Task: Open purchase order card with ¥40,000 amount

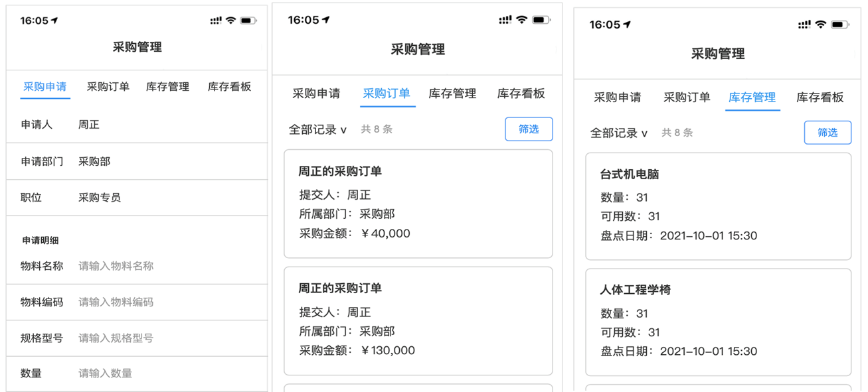Action: coord(418,204)
